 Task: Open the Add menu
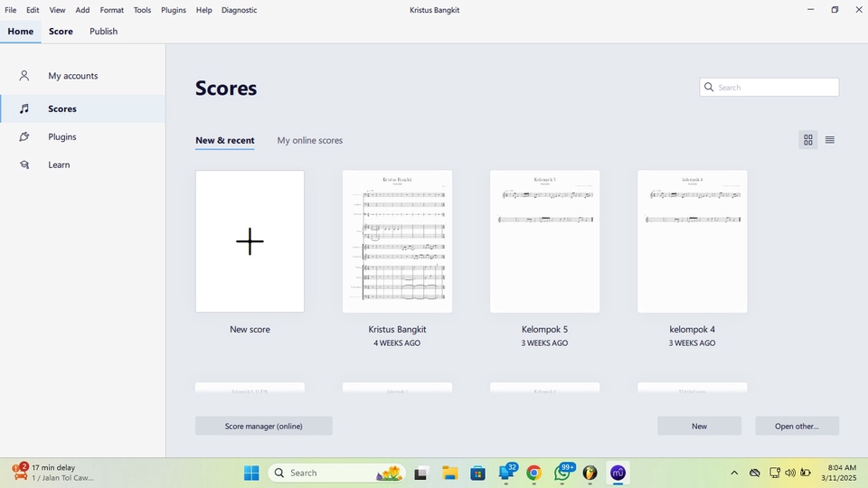[82, 10]
